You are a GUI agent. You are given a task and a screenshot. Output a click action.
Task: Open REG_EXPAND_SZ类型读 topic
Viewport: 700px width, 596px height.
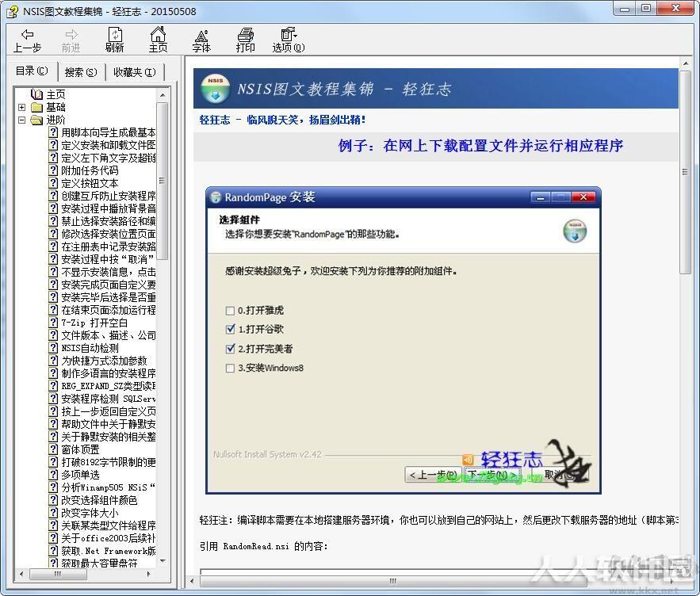[x=109, y=386]
